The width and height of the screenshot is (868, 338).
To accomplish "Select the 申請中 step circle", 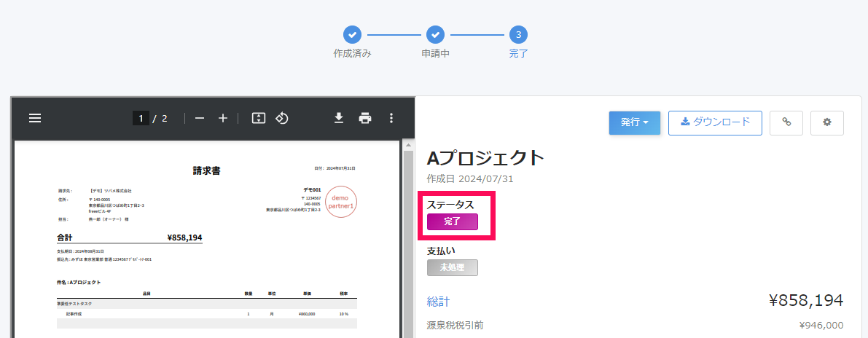I will click(x=435, y=35).
